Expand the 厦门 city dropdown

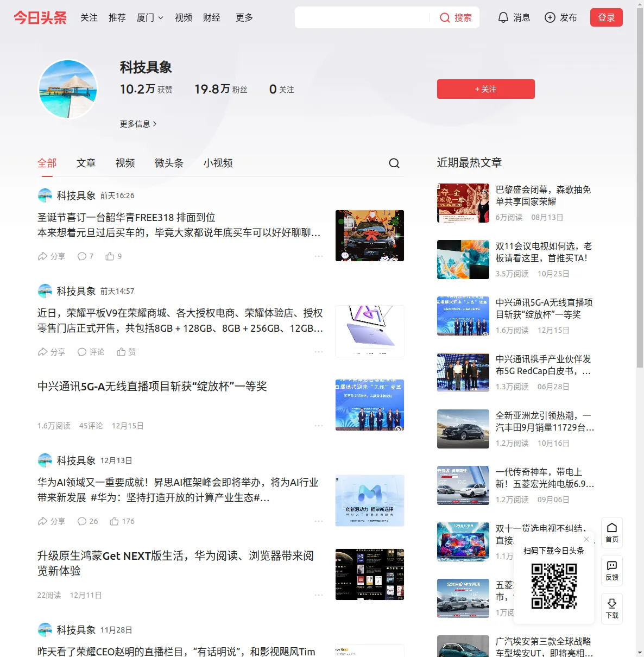150,17
